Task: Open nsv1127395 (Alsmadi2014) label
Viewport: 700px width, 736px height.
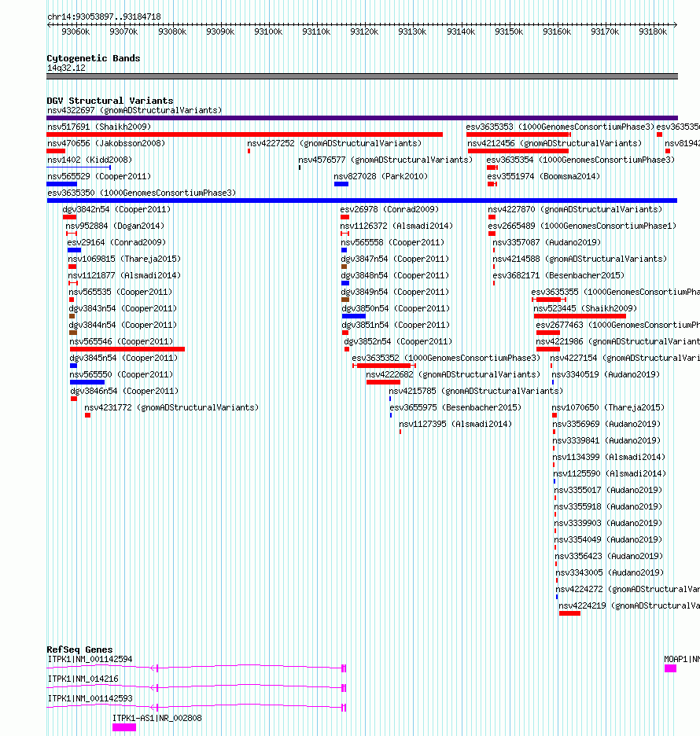Action: (455, 424)
